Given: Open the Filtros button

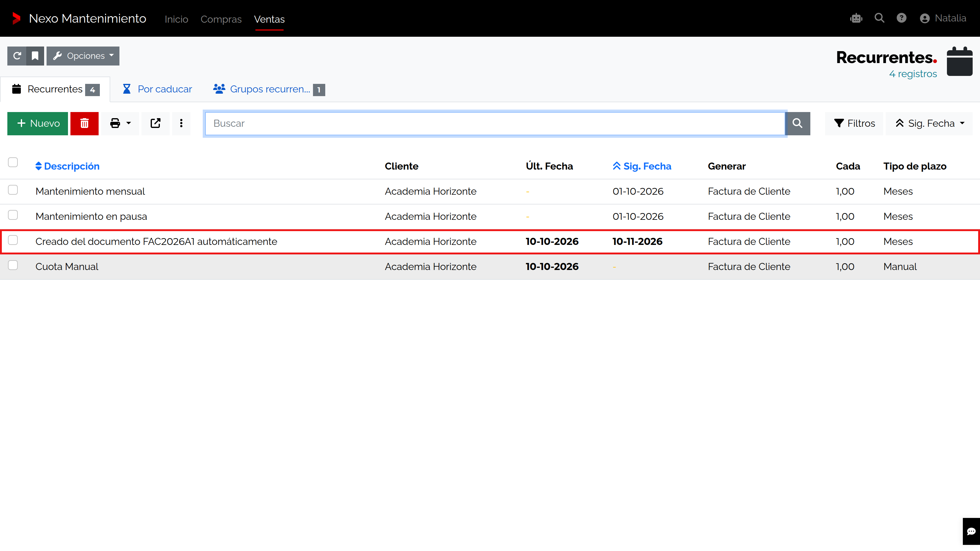Looking at the screenshot, I should pyautogui.click(x=854, y=123).
